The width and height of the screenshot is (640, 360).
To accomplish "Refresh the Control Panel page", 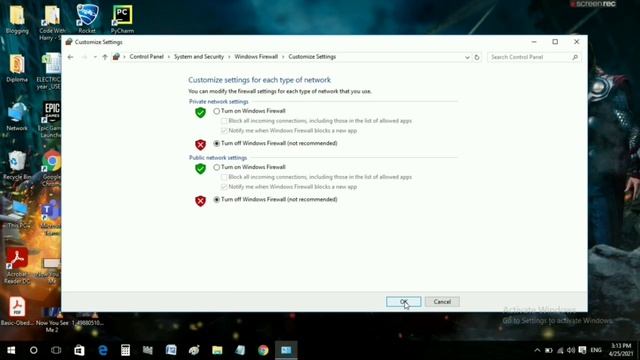I will pyautogui.click(x=477, y=57).
